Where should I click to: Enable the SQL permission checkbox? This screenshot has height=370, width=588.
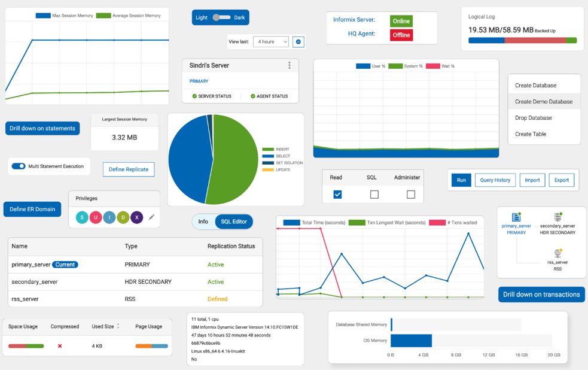click(374, 194)
